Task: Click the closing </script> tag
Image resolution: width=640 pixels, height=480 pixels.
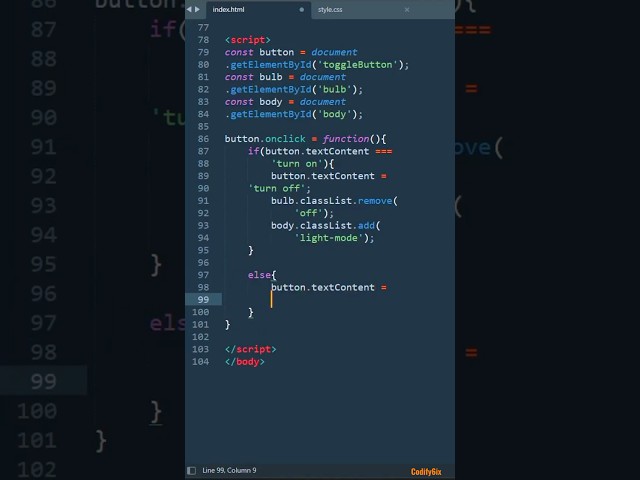Action: point(250,349)
